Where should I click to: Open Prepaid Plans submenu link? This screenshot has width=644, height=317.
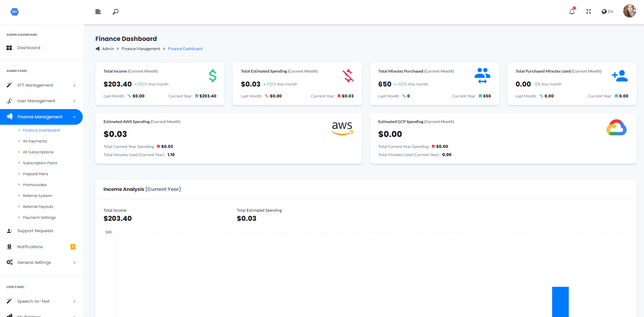35,174
